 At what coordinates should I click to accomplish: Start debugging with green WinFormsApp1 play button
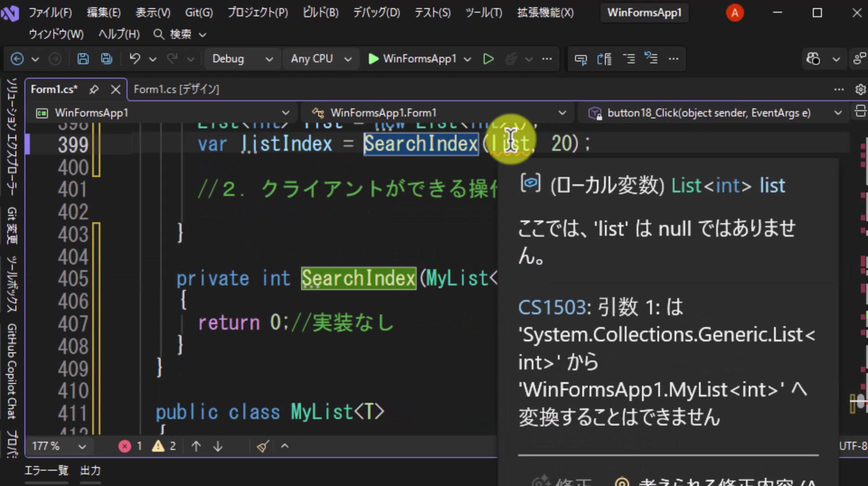[x=412, y=59]
